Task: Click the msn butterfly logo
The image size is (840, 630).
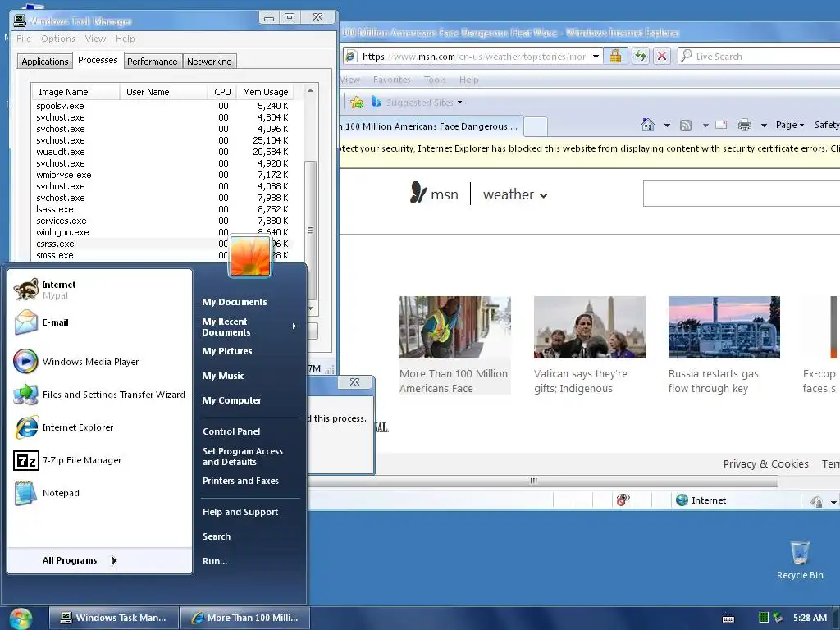Action: [x=418, y=193]
